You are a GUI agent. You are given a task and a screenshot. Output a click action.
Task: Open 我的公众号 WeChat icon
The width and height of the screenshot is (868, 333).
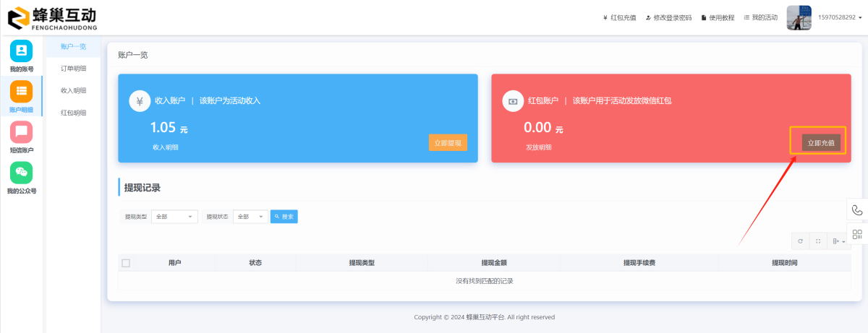(21, 173)
